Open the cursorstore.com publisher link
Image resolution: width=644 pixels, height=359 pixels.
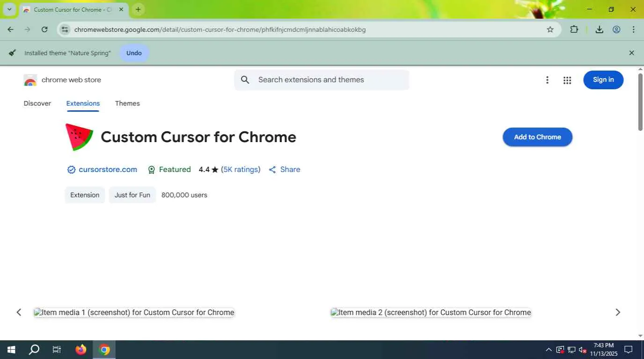tap(108, 170)
